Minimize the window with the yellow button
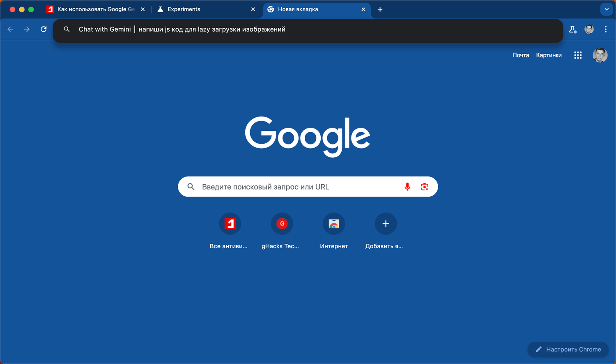 click(x=22, y=9)
